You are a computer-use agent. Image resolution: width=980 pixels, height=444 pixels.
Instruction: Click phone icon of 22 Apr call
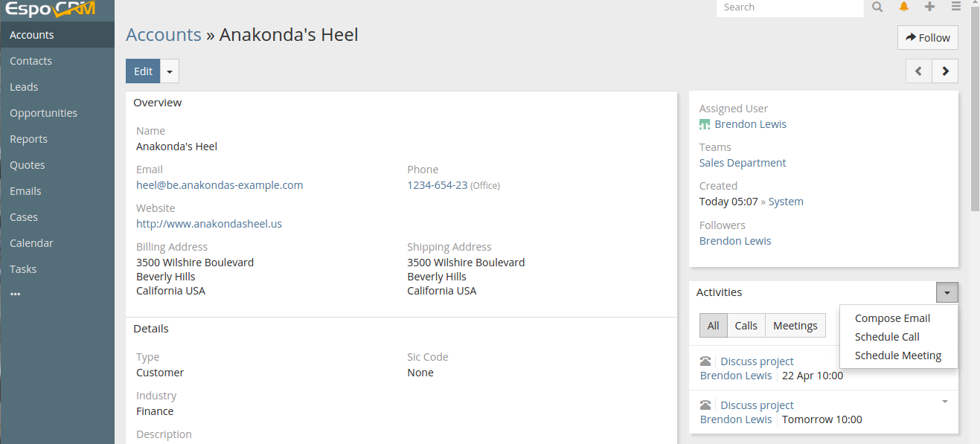pyautogui.click(x=705, y=361)
